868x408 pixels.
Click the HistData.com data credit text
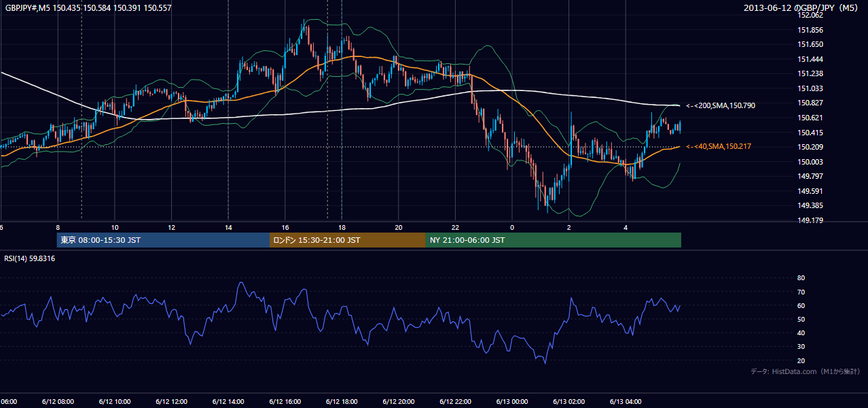[806, 371]
